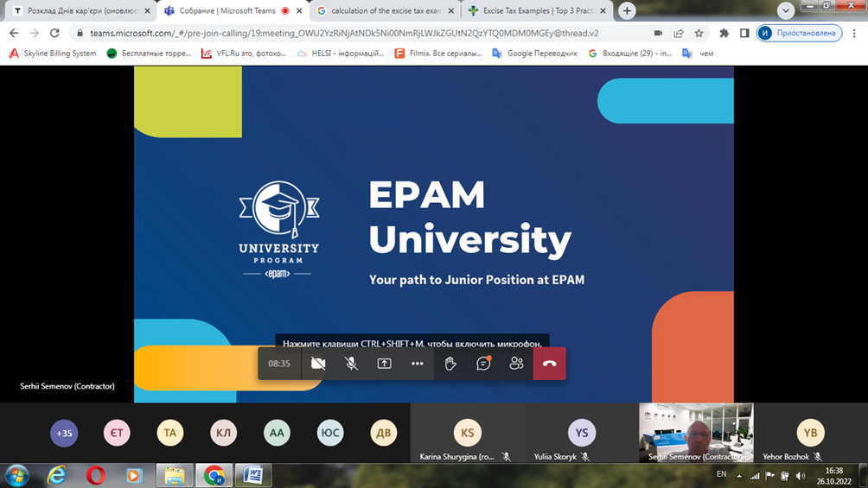Select Yehor Bozhok participant tile
The image size is (868, 488).
[x=810, y=433]
